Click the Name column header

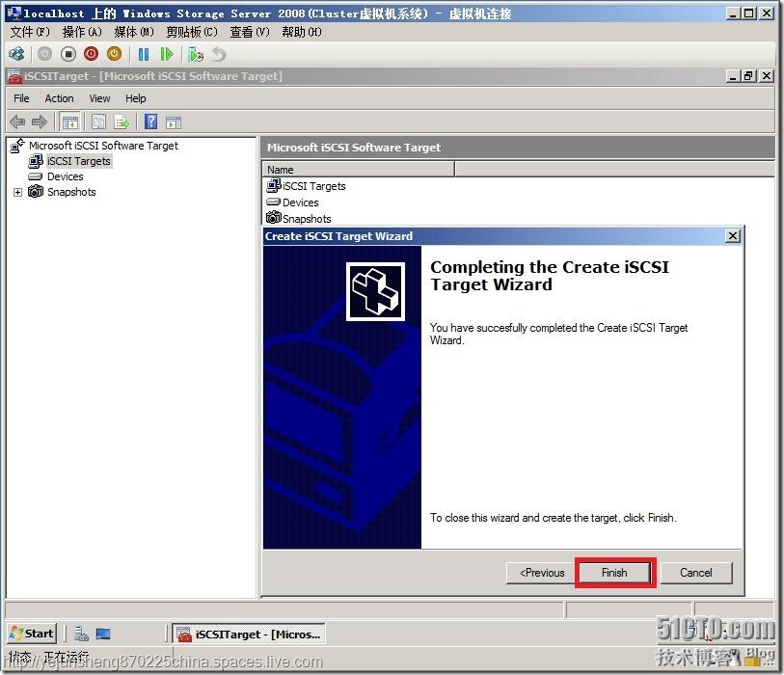click(358, 170)
